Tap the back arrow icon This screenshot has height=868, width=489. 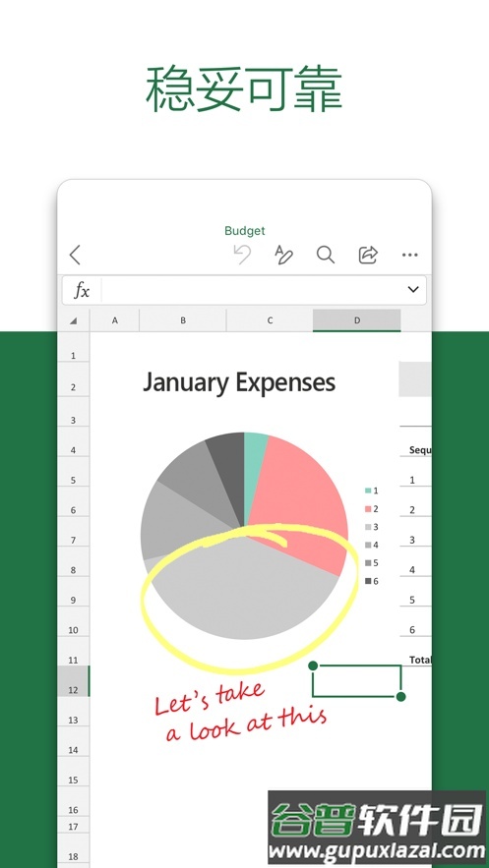(75, 255)
